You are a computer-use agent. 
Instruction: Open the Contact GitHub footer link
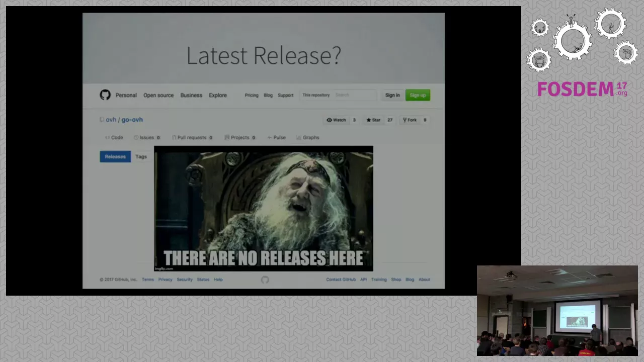[x=341, y=280]
